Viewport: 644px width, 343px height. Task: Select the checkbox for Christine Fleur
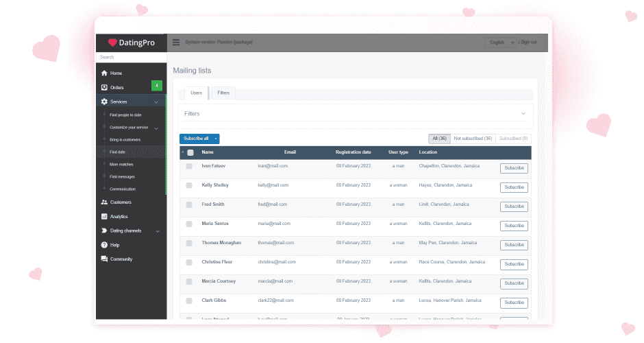click(189, 262)
